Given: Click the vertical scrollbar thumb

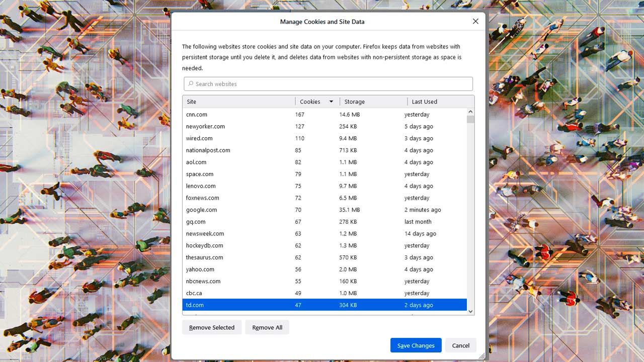Looking at the screenshot, I should coord(470,119).
